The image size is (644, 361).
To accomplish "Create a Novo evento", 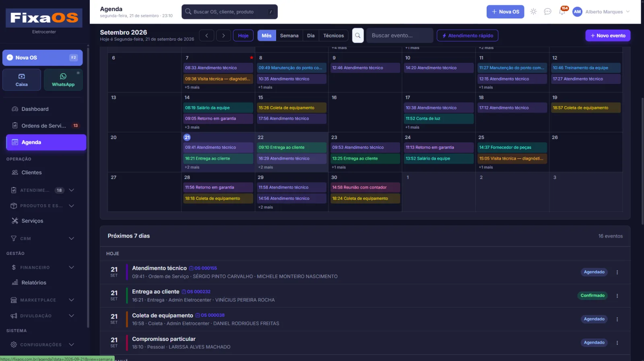I will (x=608, y=35).
